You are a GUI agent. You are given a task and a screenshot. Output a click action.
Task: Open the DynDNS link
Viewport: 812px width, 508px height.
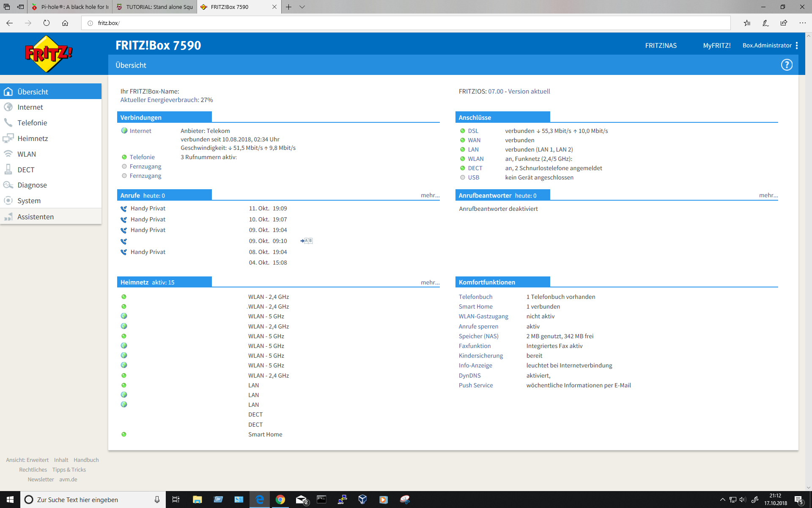tap(469, 375)
